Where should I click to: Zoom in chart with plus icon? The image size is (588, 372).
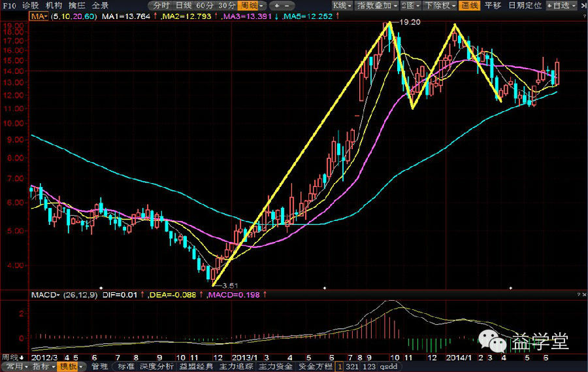click(277, 6)
